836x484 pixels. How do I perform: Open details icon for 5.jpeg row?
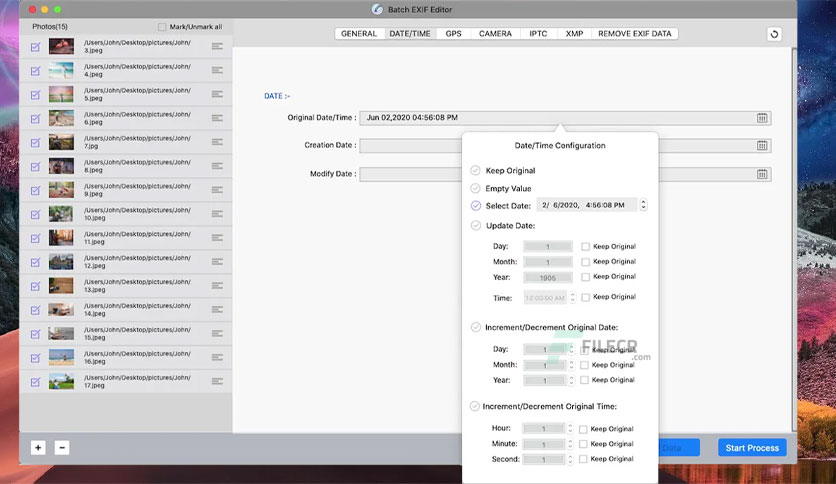[x=217, y=94]
